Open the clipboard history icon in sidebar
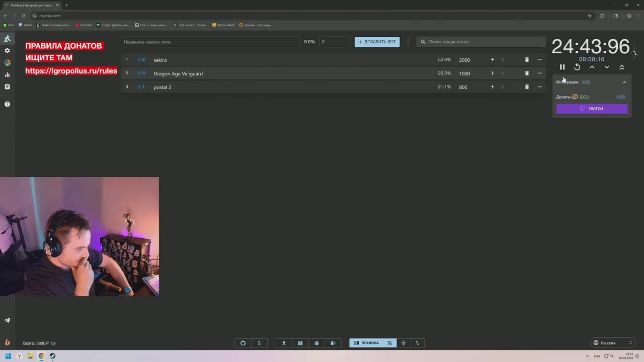 coord(7,86)
